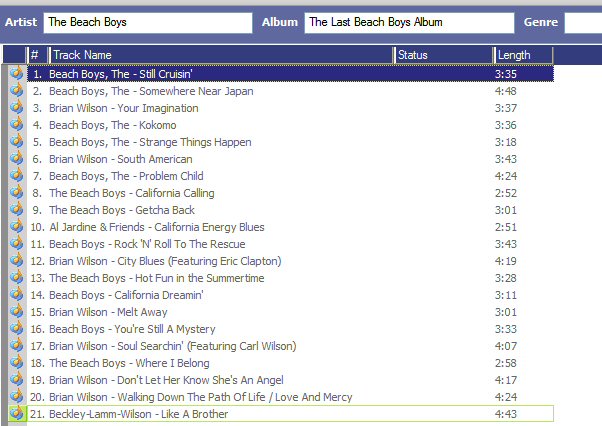This screenshot has height=426, width=602.
Task: Click the track icon beside Strange Things Happen
Action: pyautogui.click(x=17, y=141)
